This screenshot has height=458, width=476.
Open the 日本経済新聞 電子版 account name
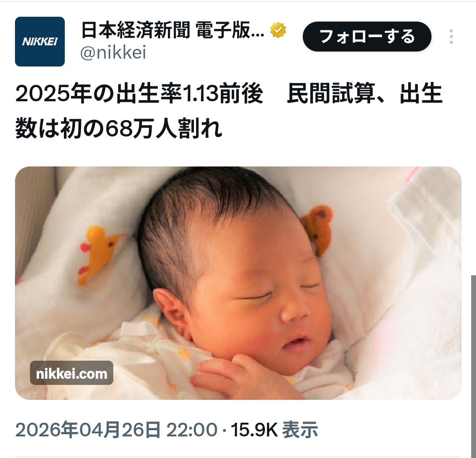(173, 30)
